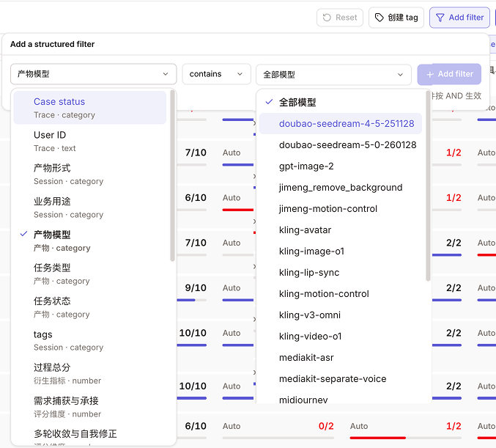Choose kling-video-o1 model

tap(341, 336)
